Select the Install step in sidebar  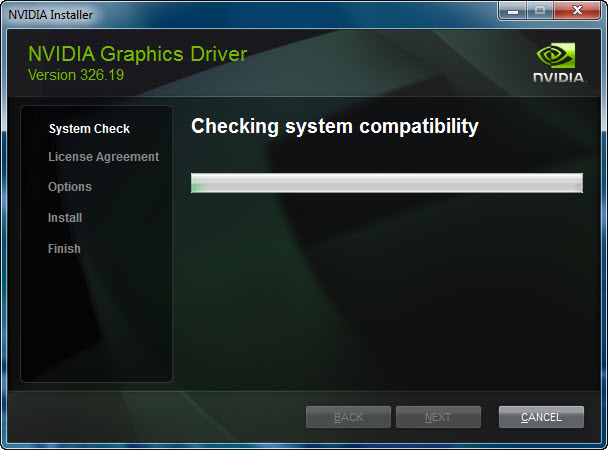(65, 217)
